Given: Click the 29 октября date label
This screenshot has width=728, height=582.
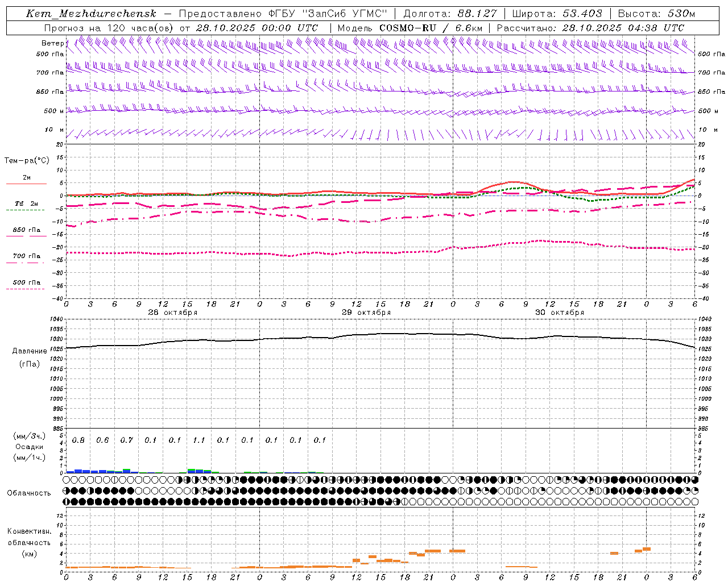Looking at the screenshot, I should click(x=366, y=313).
